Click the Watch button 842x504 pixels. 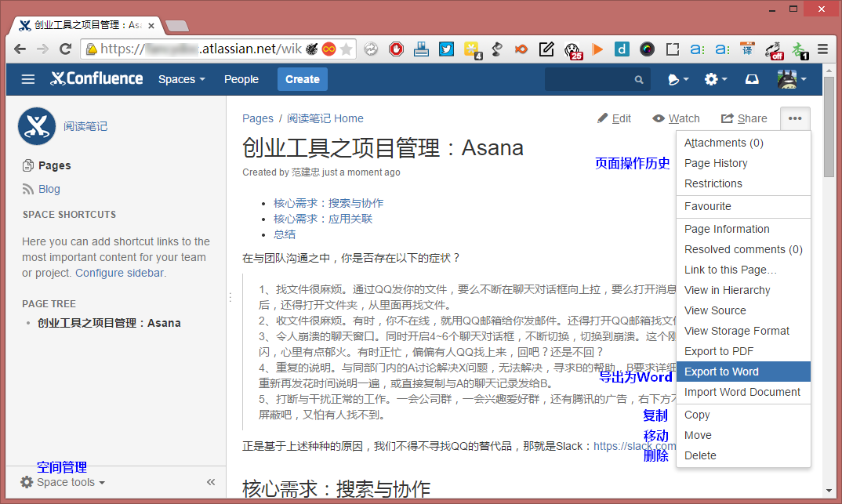[676, 118]
